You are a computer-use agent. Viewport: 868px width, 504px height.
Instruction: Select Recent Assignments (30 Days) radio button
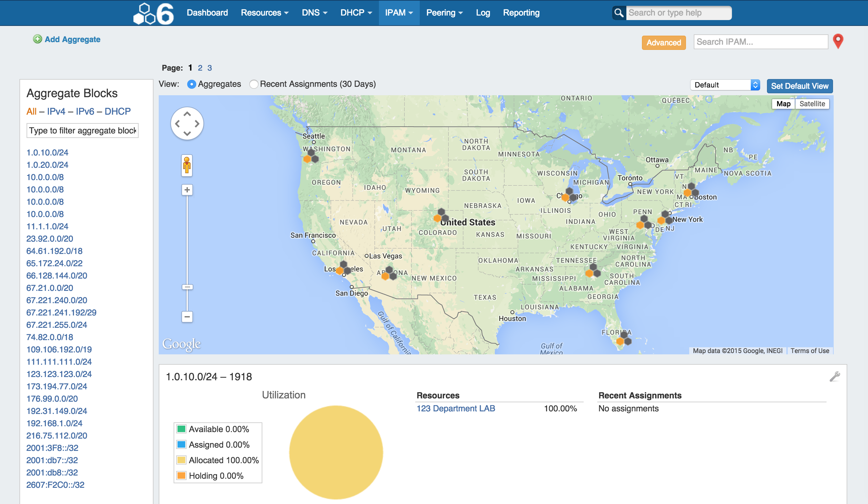pos(254,84)
